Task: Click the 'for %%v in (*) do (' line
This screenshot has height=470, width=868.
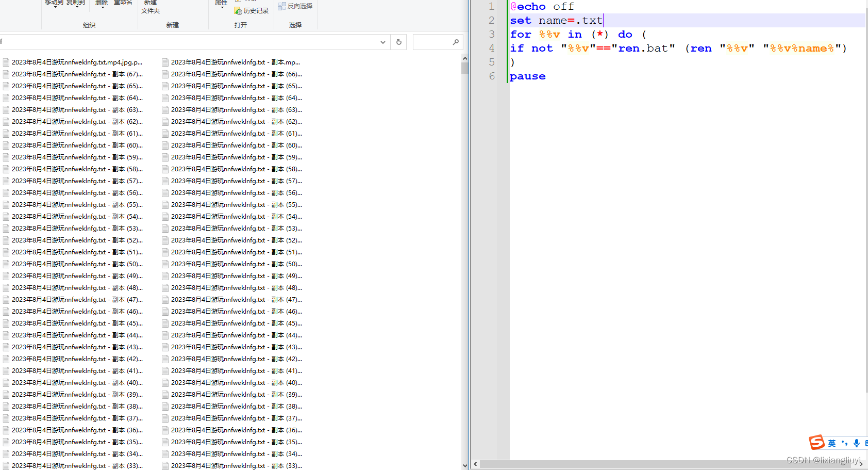Action: click(x=578, y=35)
